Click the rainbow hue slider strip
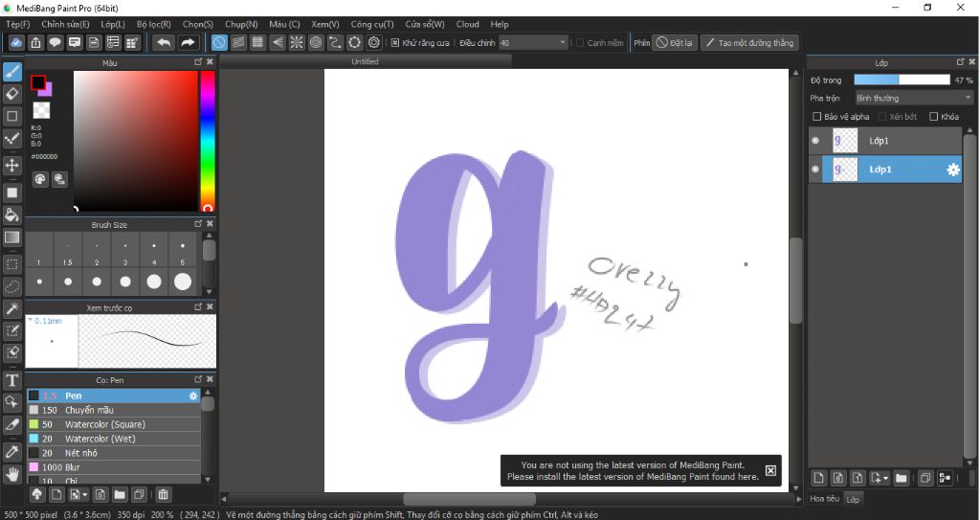Viewport: 980px width, 520px height. [x=207, y=139]
